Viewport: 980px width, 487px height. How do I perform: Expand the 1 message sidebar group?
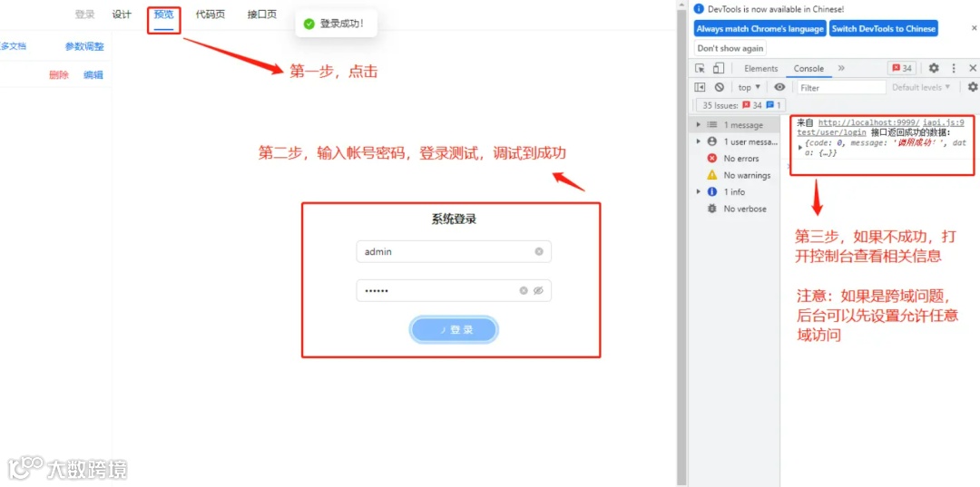(699, 125)
